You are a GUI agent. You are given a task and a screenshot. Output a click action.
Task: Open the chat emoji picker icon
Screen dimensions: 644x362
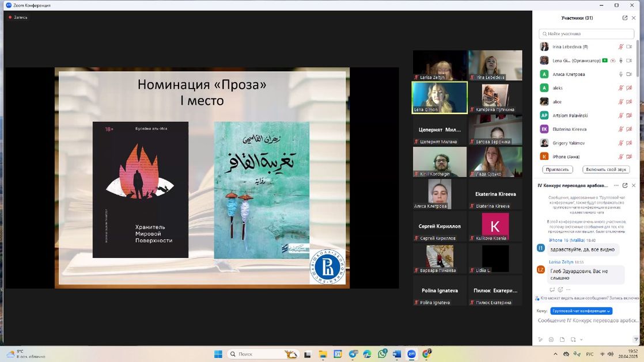click(551, 340)
